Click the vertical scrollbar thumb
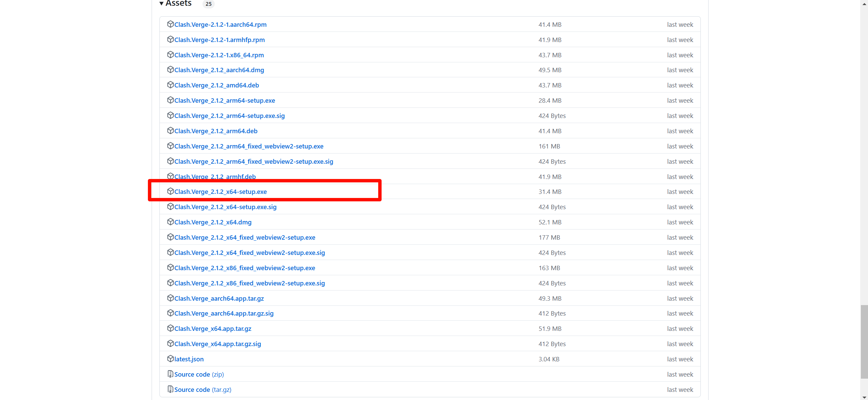The width and height of the screenshot is (868, 400). pos(864,341)
